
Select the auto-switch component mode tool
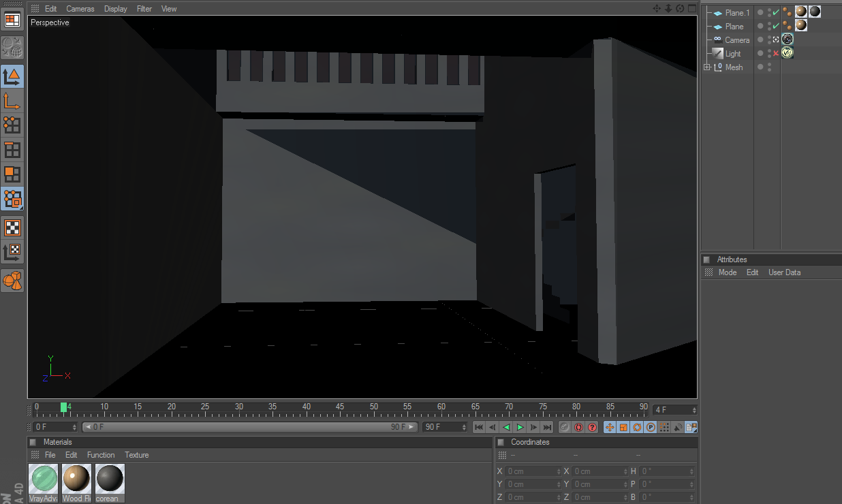pyautogui.click(x=12, y=198)
